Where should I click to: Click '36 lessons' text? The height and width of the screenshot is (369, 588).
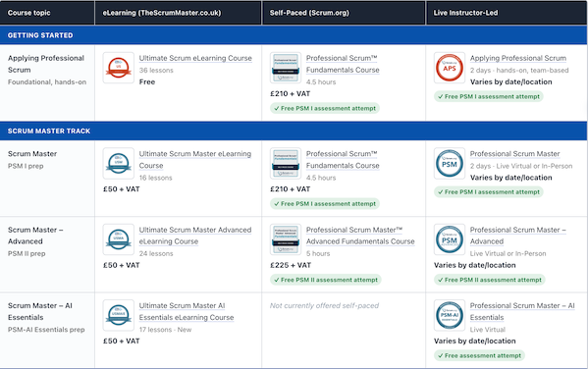[156, 70]
